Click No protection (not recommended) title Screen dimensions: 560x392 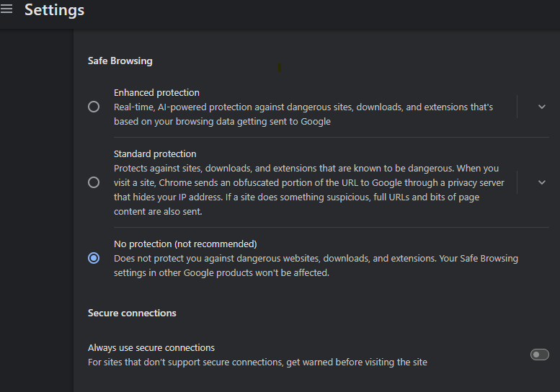[x=185, y=244]
